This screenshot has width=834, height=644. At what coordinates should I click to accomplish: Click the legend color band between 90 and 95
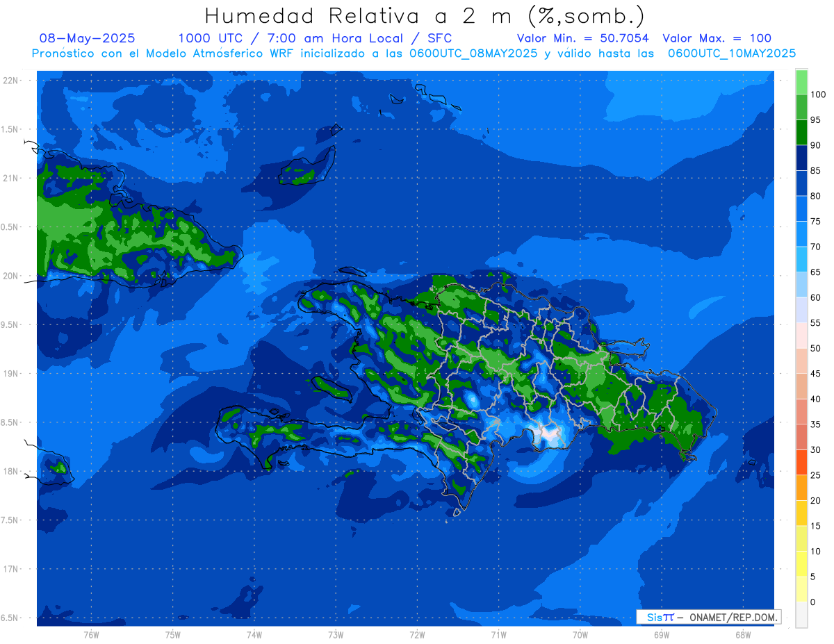[x=801, y=132]
